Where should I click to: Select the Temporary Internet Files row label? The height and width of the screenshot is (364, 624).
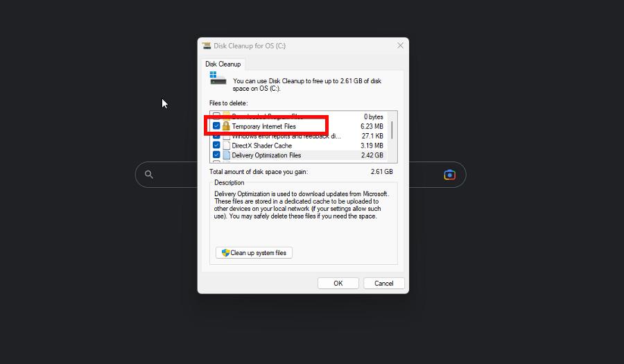click(x=264, y=126)
